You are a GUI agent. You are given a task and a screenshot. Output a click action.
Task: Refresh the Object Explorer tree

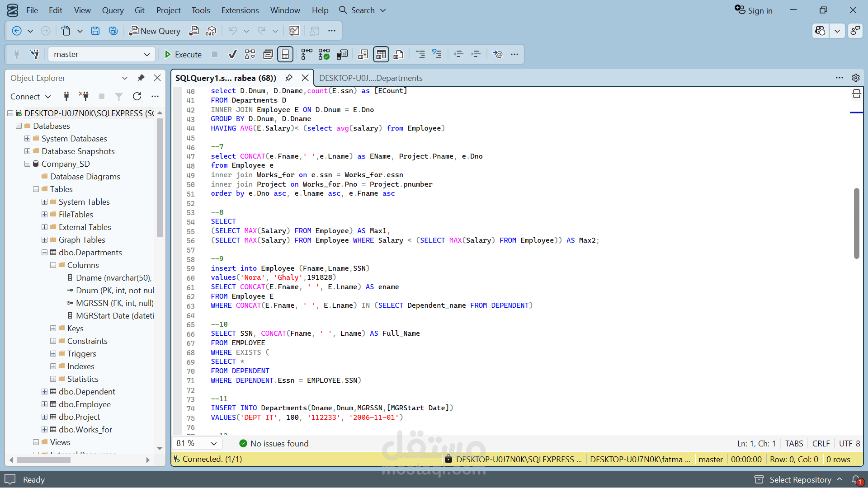point(137,96)
